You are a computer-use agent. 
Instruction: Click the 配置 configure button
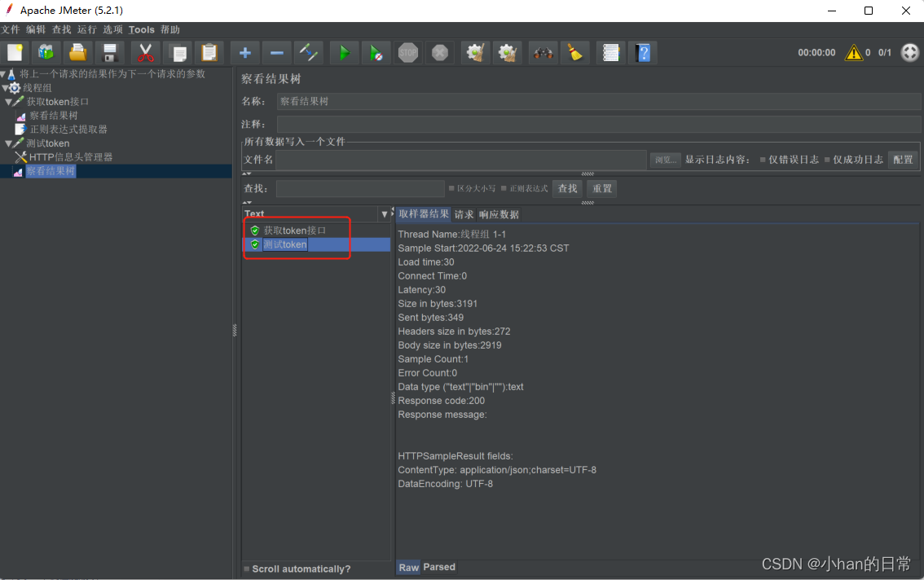tap(903, 160)
